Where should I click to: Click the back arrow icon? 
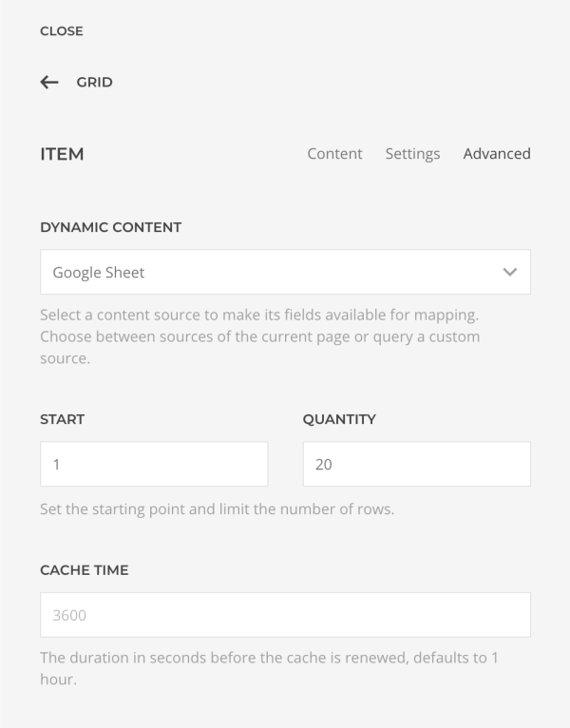tap(49, 82)
